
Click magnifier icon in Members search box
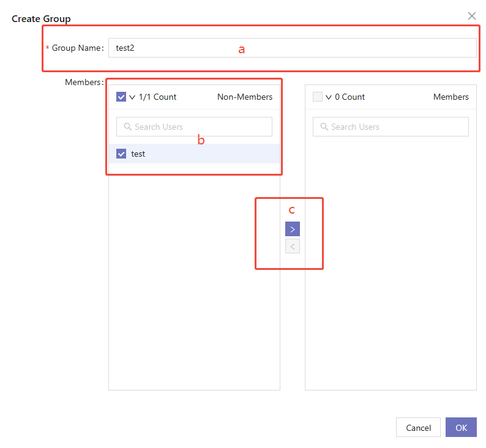pyautogui.click(x=324, y=127)
